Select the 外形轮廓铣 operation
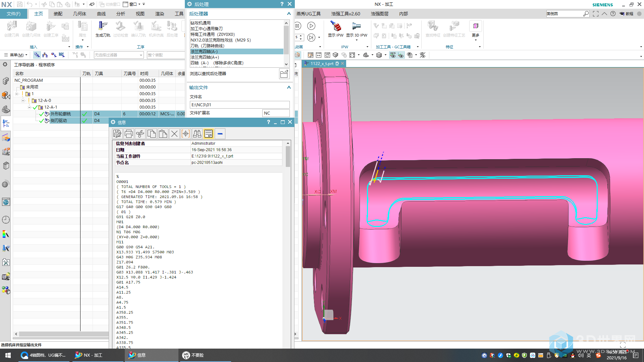 [61, 114]
